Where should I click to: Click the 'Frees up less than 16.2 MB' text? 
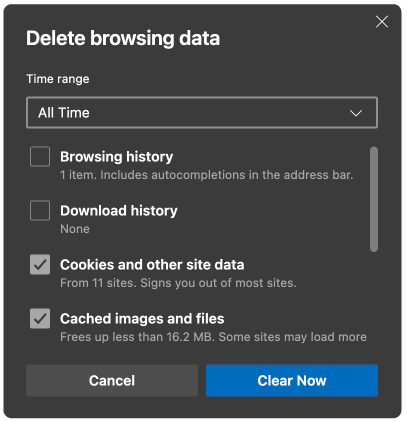(x=213, y=337)
